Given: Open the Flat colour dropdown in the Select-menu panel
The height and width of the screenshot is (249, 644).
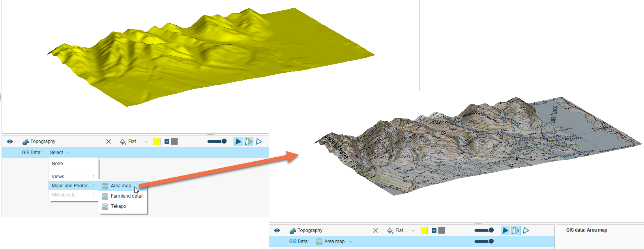Looking at the screenshot, I should tap(138, 141).
